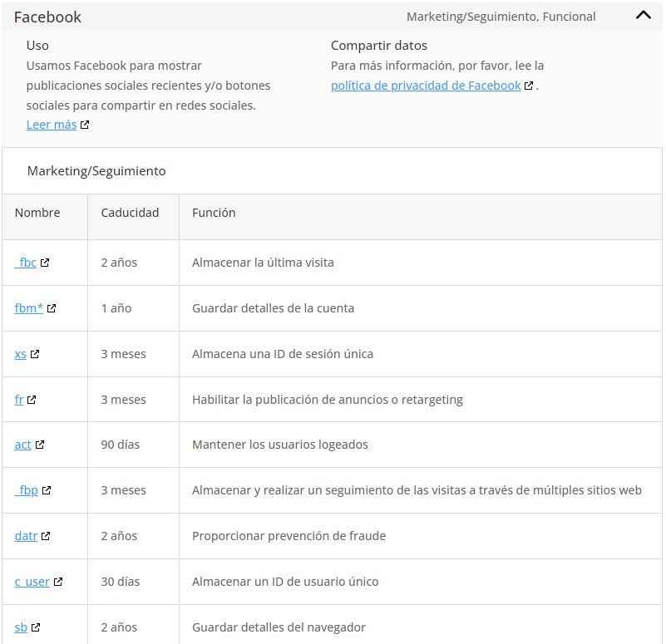The height and width of the screenshot is (644, 666).
Task: Select the multi-site visit tracking description
Action: [417, 490]
